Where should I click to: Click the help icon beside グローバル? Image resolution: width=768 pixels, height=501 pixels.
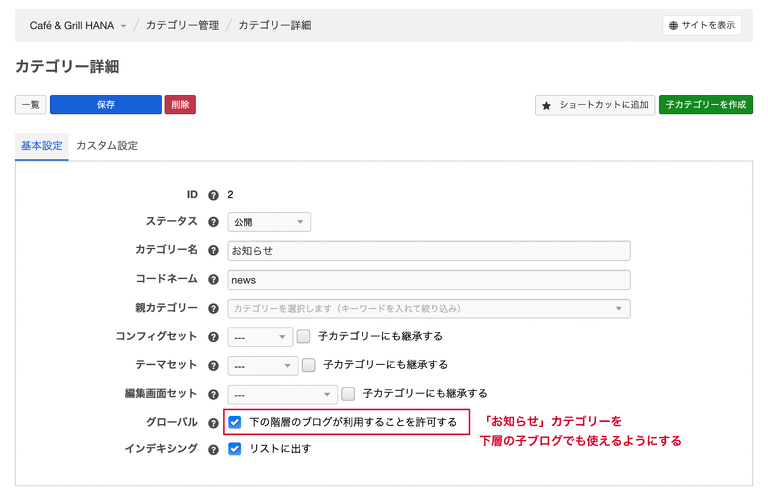coord(213,423)
